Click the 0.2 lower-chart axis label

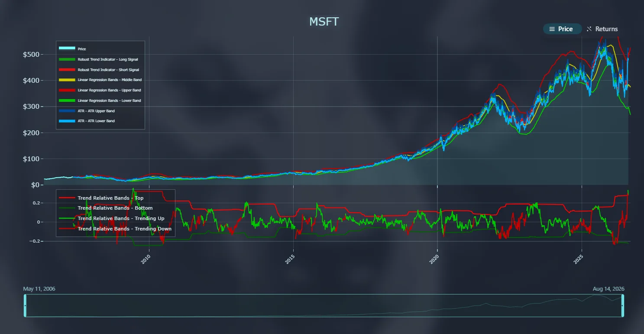[36, 203]
